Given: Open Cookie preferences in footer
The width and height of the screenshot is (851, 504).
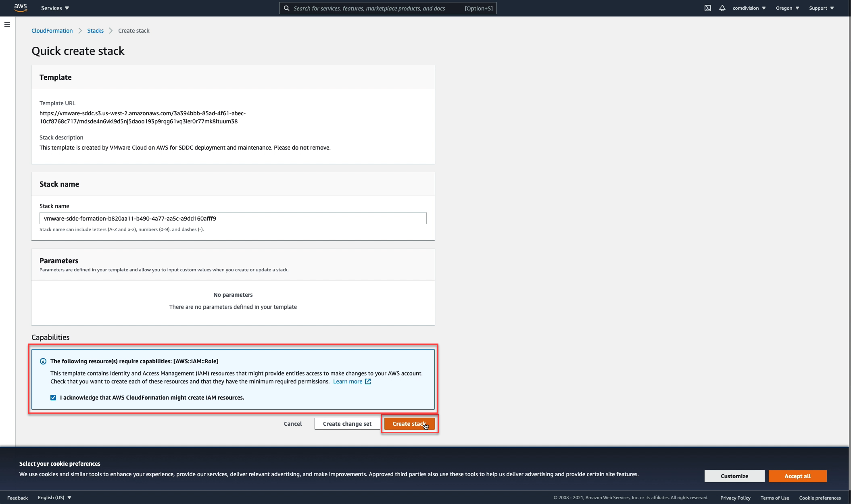Looking at the screenshot, I should tap(820, 498).
